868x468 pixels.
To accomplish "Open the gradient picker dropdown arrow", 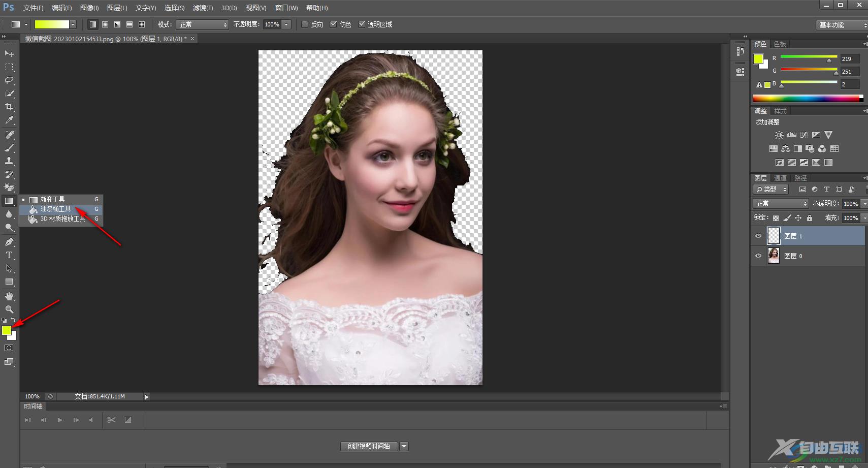I will pos(73,24).
